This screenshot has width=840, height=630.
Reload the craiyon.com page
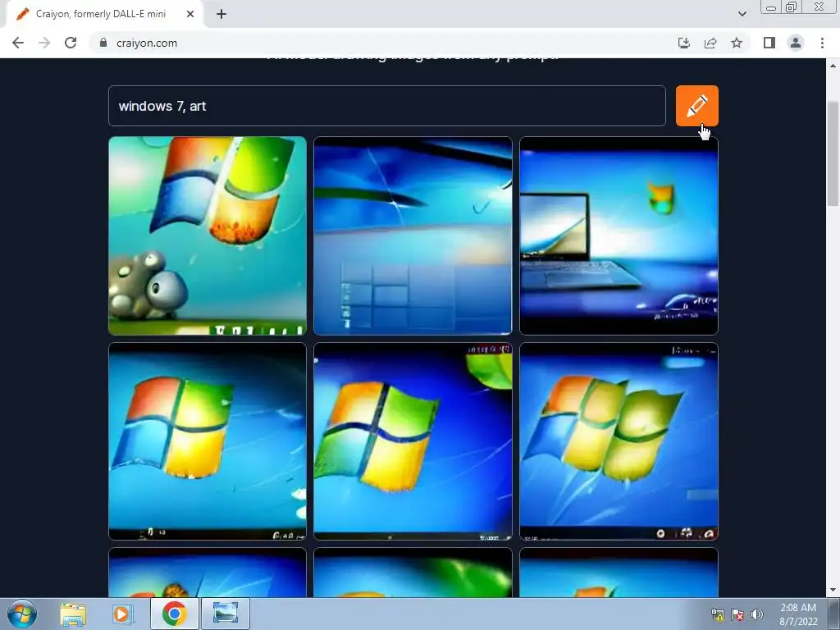click(71, 43)
